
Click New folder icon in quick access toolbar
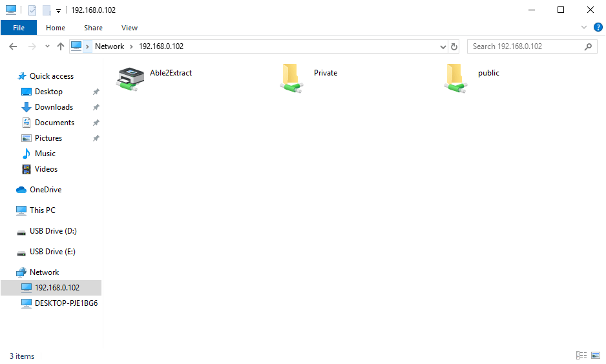coord(47,10)
